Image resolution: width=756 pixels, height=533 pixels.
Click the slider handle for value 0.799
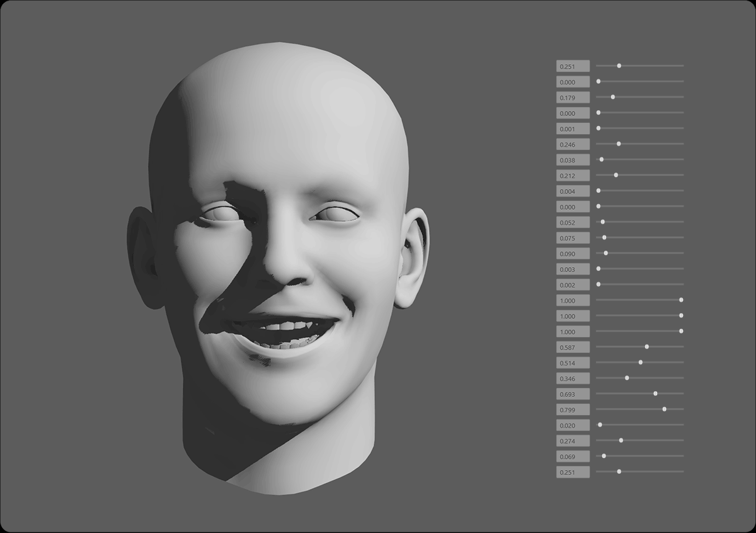pos(665,409)
